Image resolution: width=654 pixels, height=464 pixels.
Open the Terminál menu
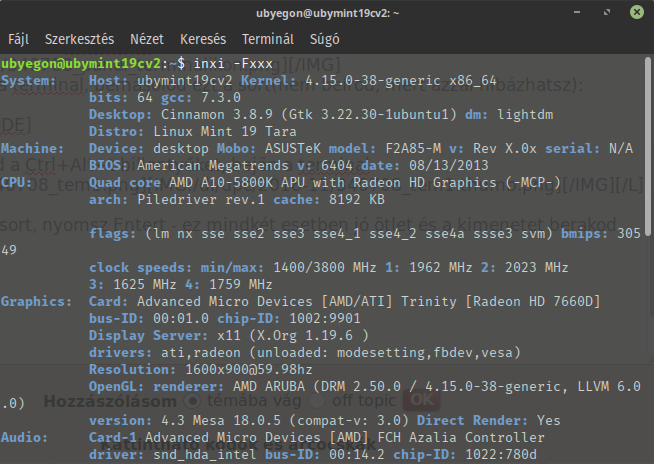268,39
